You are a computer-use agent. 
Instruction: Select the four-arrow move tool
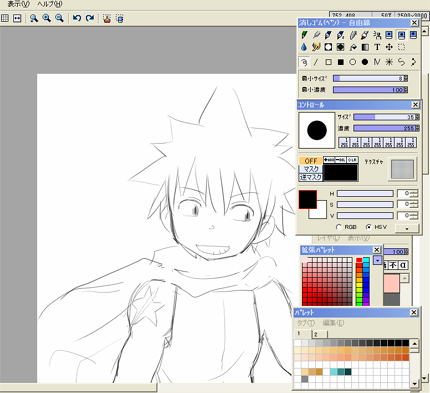pos(389,47)
